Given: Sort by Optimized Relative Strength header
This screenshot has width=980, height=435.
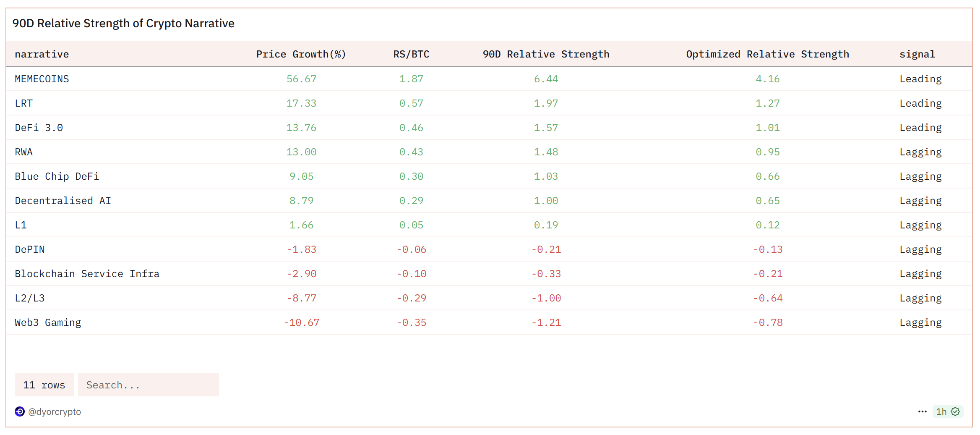Looking at the screenshot, I should click(x=767, y=54).
